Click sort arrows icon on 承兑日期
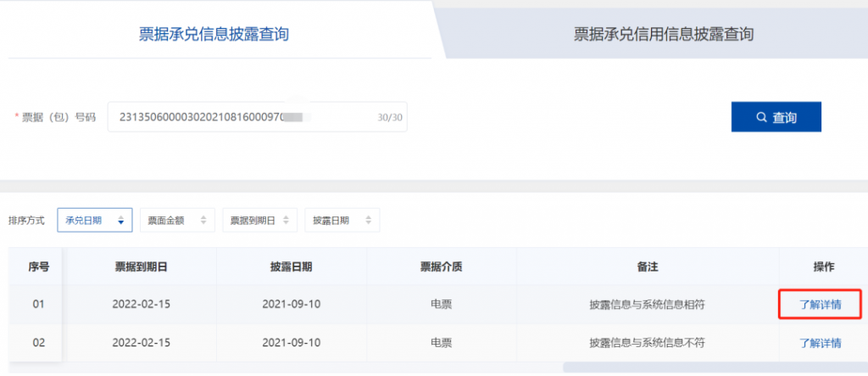 (x=120, y=220)
